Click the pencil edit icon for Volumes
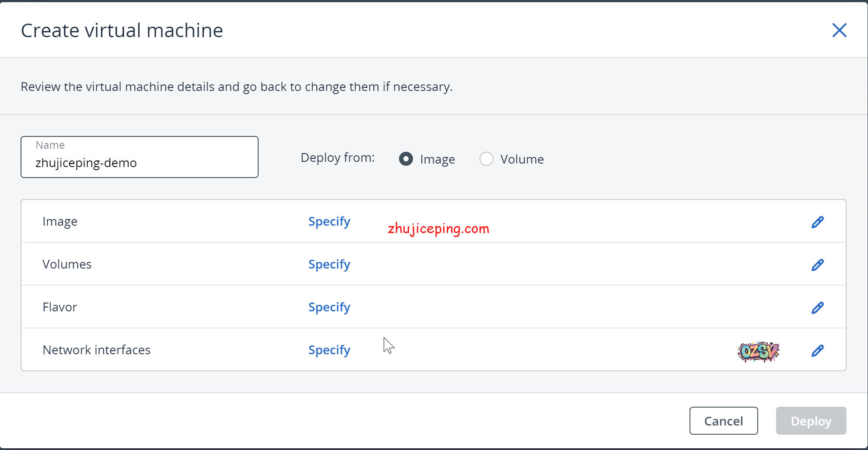Image resolution: width=868 pixels, height=450 pixels. pyautogui.click(x=817, y=265)
